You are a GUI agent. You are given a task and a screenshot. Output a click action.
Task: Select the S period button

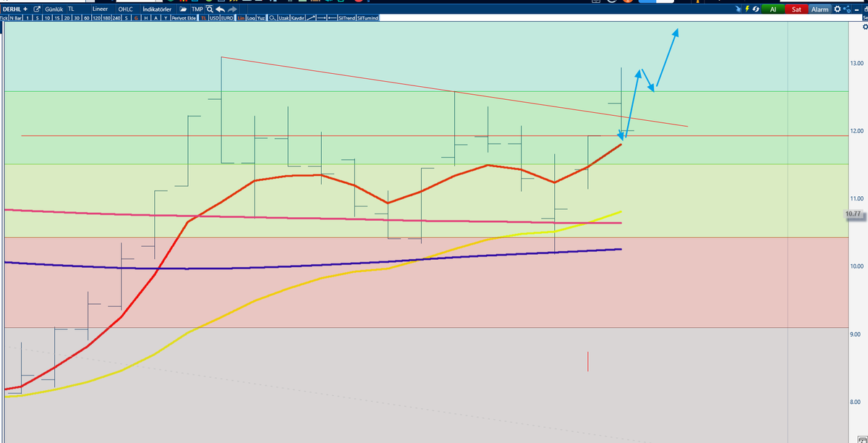(x=127, y=17)
